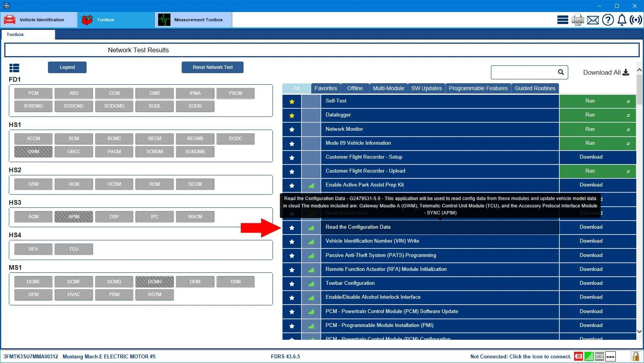Click the wireless broadcast icon
Viewport: 644px width, 363px height.
(636, 20)
